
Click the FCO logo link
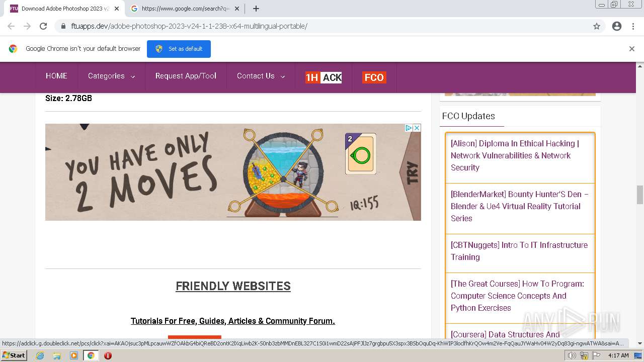coord(374,77)
